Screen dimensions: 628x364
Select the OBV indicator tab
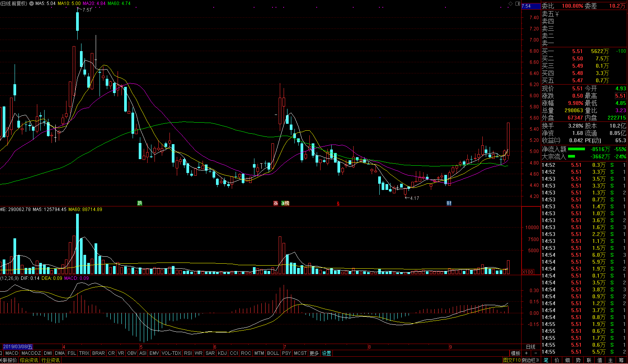click(132, 353)
